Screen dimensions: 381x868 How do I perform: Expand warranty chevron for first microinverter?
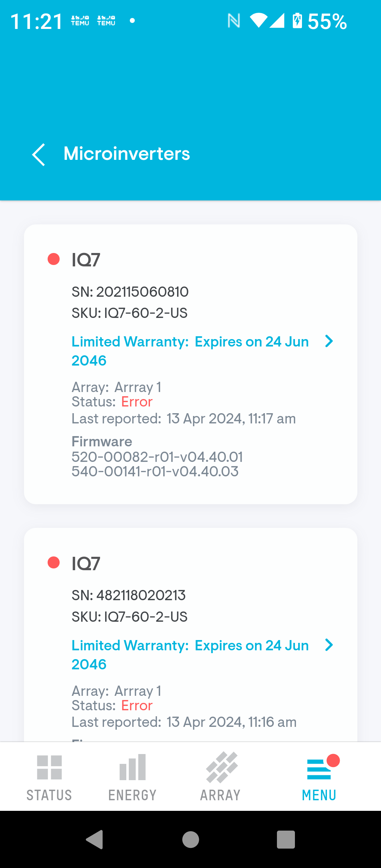(x=329, y=341)
